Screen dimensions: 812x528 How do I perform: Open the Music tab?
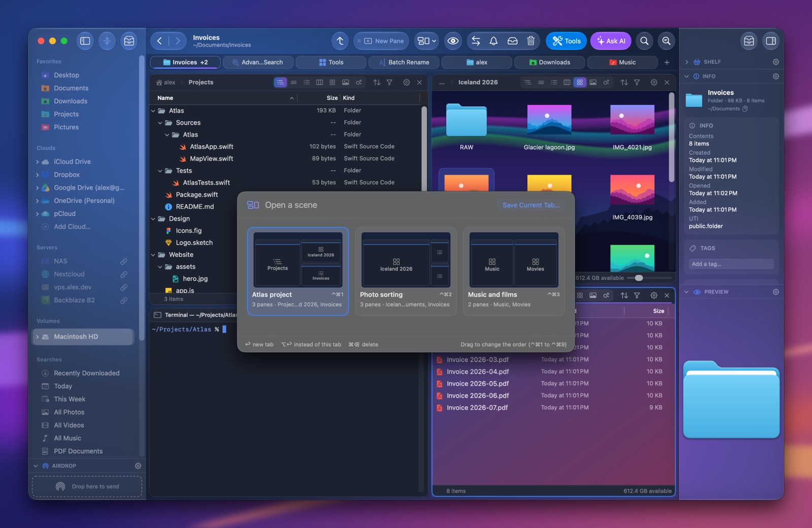(x=622, y=62)
